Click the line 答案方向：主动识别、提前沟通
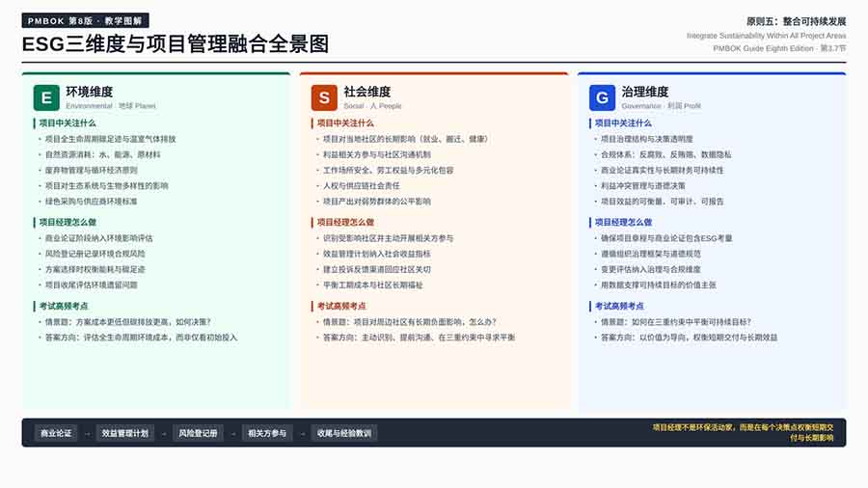 point(420,337)
